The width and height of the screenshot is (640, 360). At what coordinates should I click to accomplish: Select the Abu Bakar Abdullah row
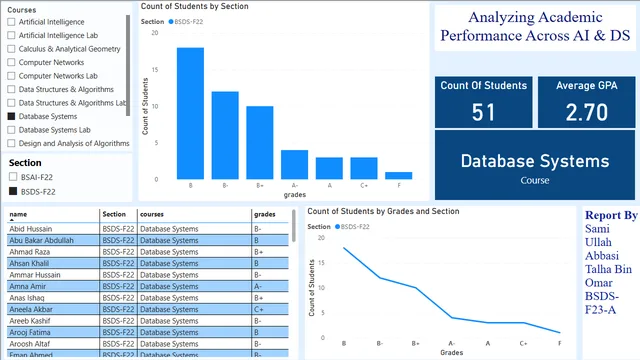tap(148, 240)
